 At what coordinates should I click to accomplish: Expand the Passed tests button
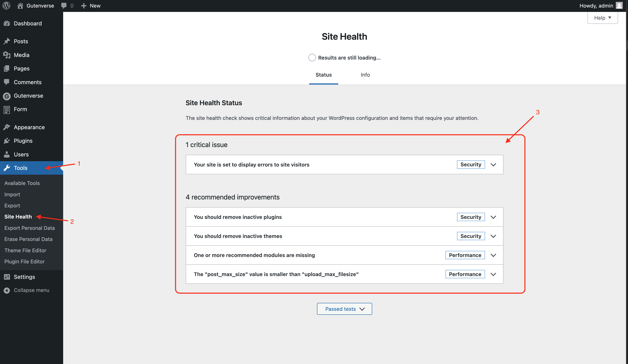coord(344,309)
